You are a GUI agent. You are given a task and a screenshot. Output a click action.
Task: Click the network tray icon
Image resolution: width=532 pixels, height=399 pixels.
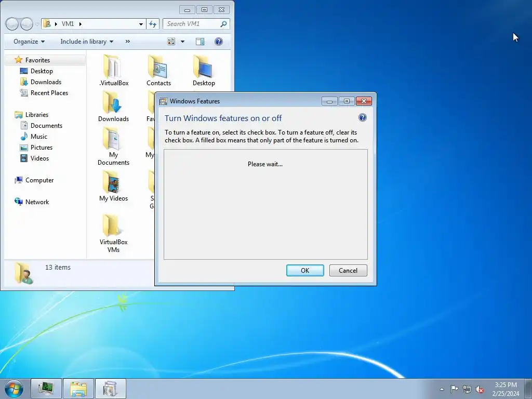pos(467,389)
